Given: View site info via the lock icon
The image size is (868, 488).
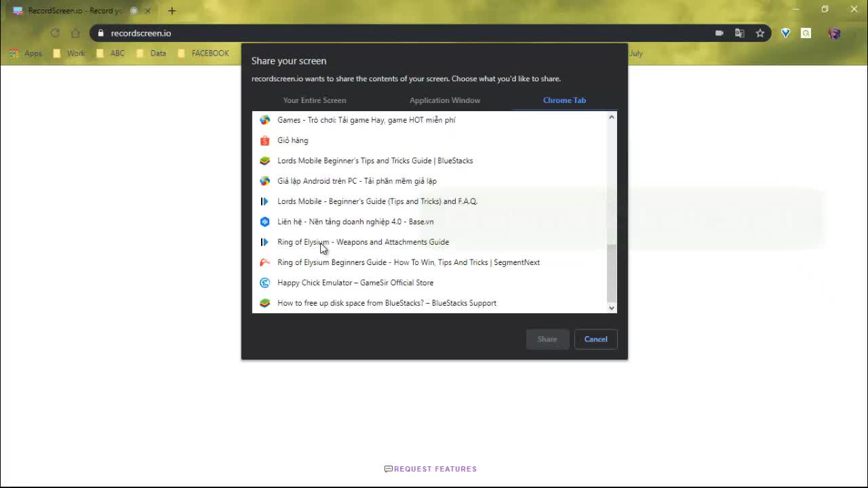Looking at the screenshot, I should pyautogui.click(x=101, y=33).
